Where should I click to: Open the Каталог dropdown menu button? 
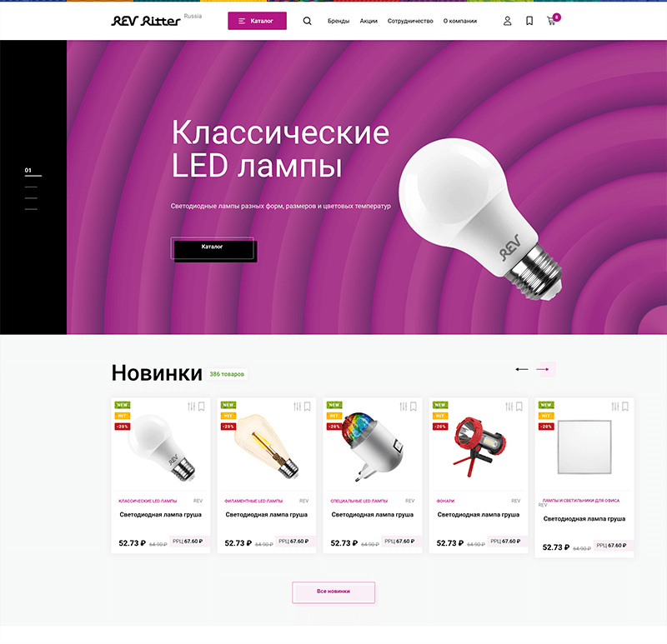257,21
